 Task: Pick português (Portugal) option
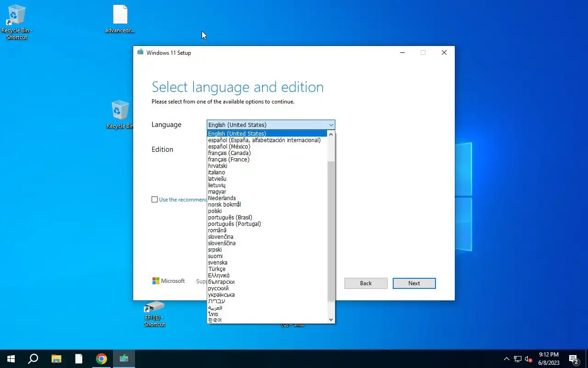click(267, 224)
